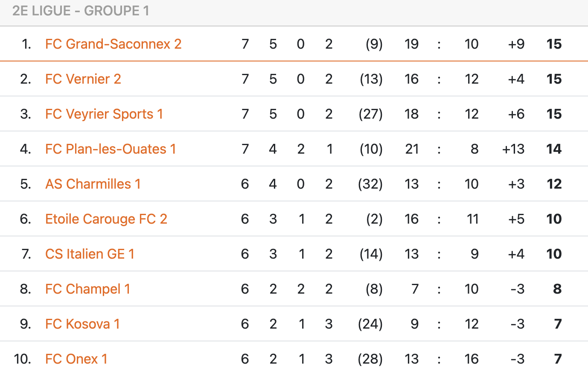Click the FC Vernier 2 team name
The image size is (588, 373).
pos(83,79)
